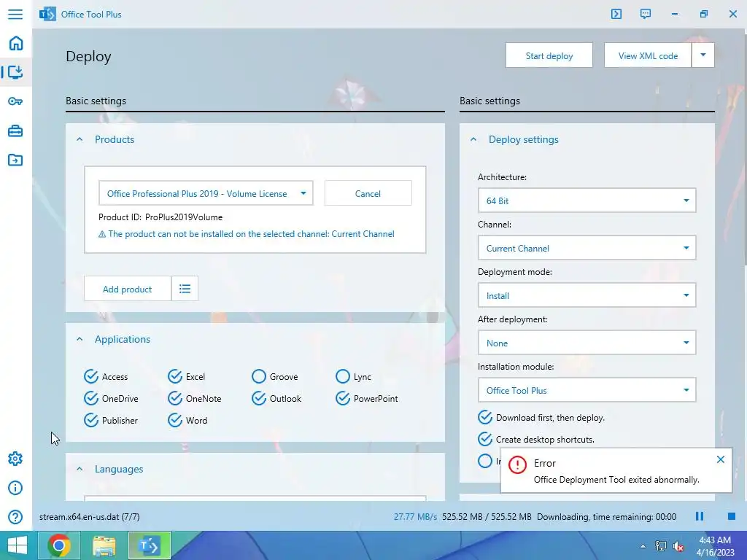This screenshot has width=747, height=560.
Task: Open the Installation module dropdown
Action: pyautogui.click(x=587, y=390)
